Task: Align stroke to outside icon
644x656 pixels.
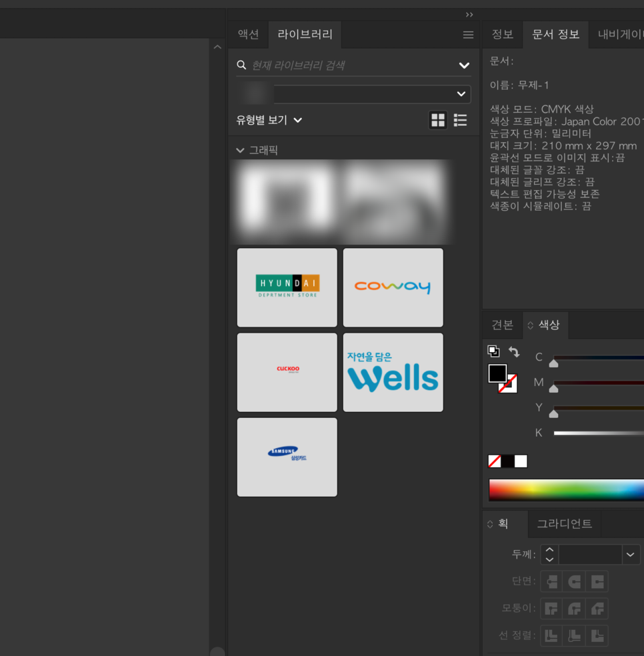Action: click(597, 635)
